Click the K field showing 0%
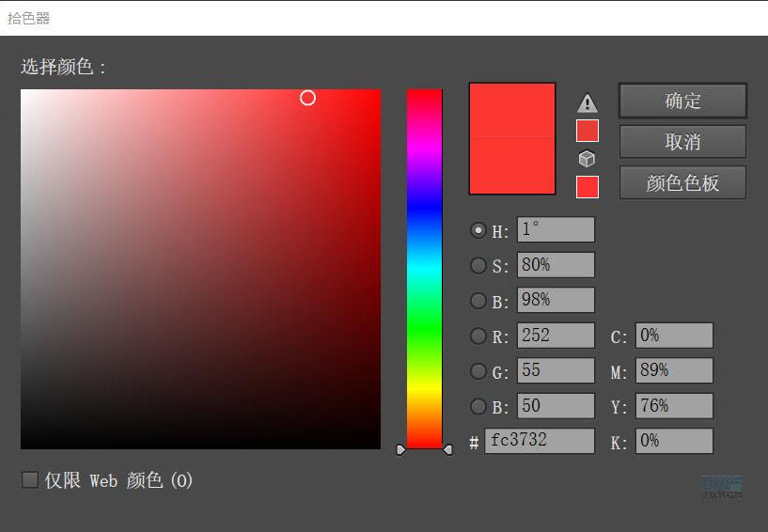 pyautogui.click(x=674, y=441)
